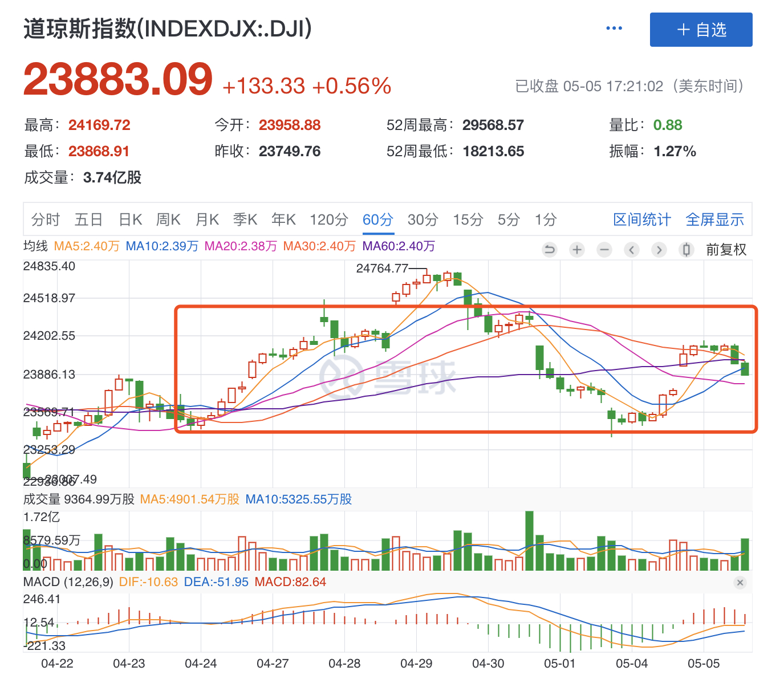The width and height of the screenshot is (784, 683).
Task: Zoom in chart with plus icon
Action: click(x=577, y=249)
